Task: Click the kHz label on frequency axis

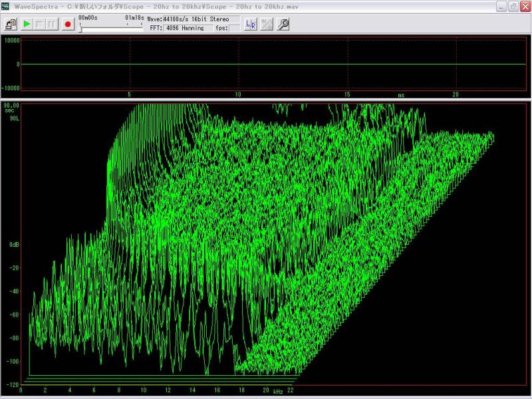Action: tap(277, 391)
